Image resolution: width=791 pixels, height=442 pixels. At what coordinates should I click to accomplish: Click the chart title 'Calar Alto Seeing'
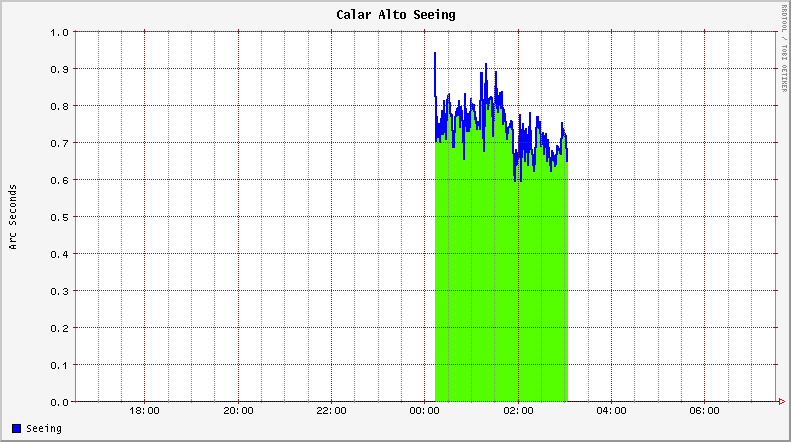pyautogui.click(x=396, y=15)
